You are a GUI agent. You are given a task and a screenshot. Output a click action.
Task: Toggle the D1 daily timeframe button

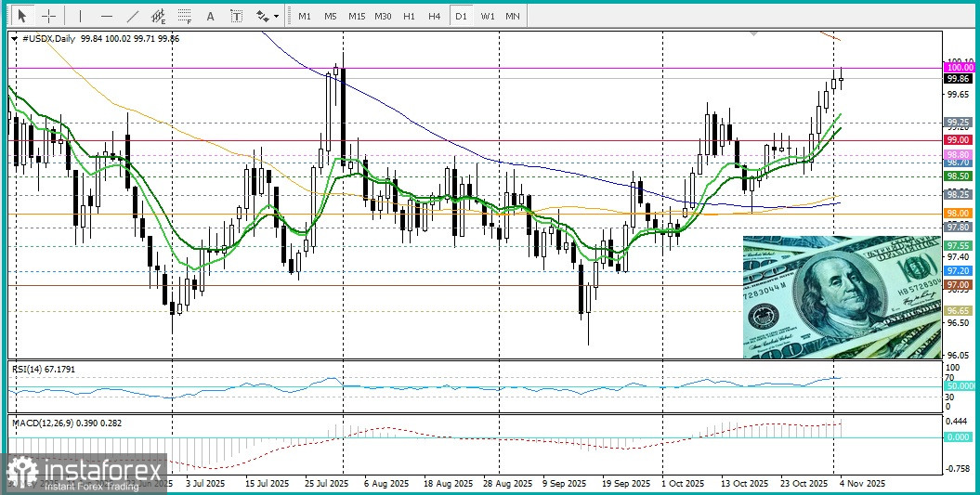click(x=460, y=16)
